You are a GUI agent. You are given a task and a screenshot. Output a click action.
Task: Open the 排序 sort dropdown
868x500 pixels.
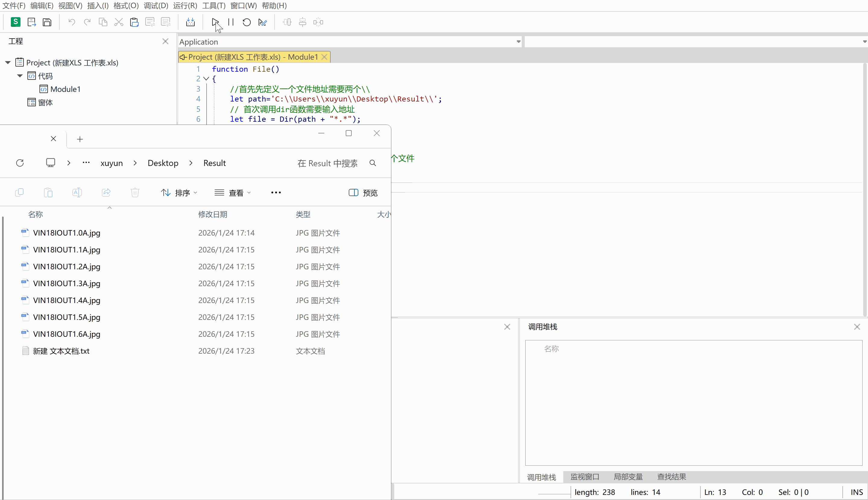tap(179, 193)
